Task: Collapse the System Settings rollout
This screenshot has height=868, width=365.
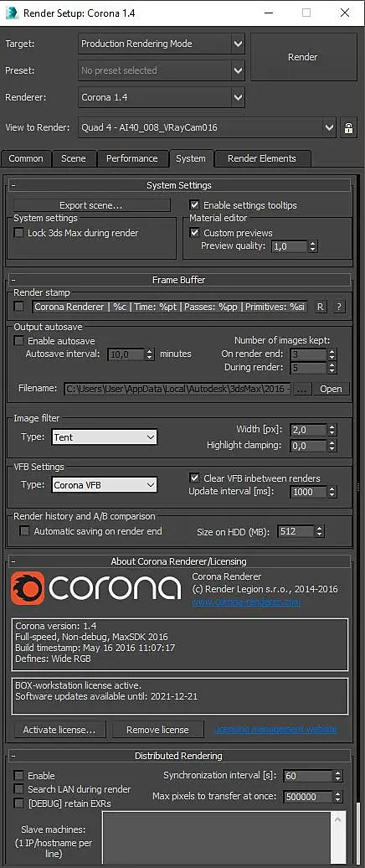Action: click(178, 185)
